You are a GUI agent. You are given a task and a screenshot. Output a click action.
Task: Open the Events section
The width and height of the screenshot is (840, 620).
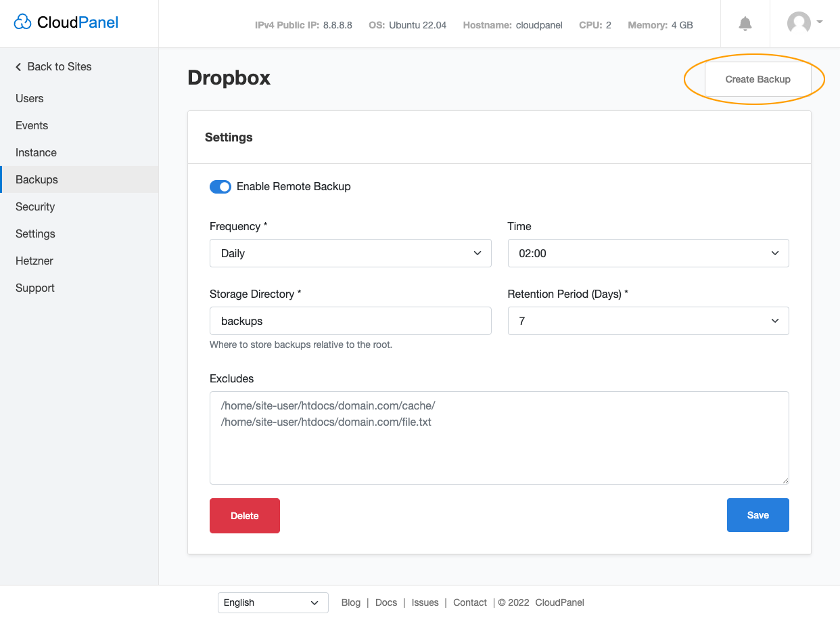(x=32, y=125)
